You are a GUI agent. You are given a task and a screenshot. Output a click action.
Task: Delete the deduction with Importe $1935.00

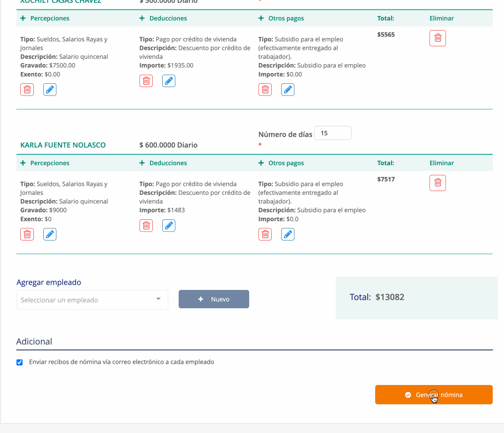(146, 81)
